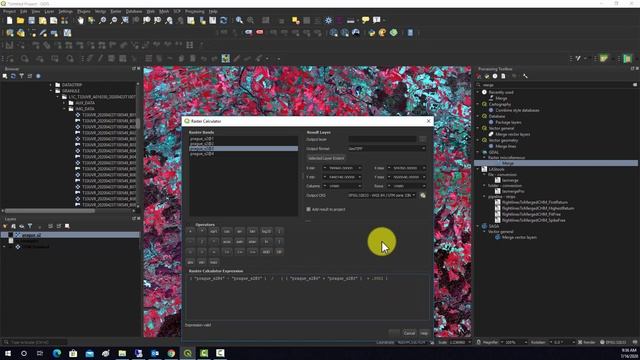This screenshot has height=360, width=640.
Task: Click the New Project icon in toolbar
Action: (x=9, y=20)
